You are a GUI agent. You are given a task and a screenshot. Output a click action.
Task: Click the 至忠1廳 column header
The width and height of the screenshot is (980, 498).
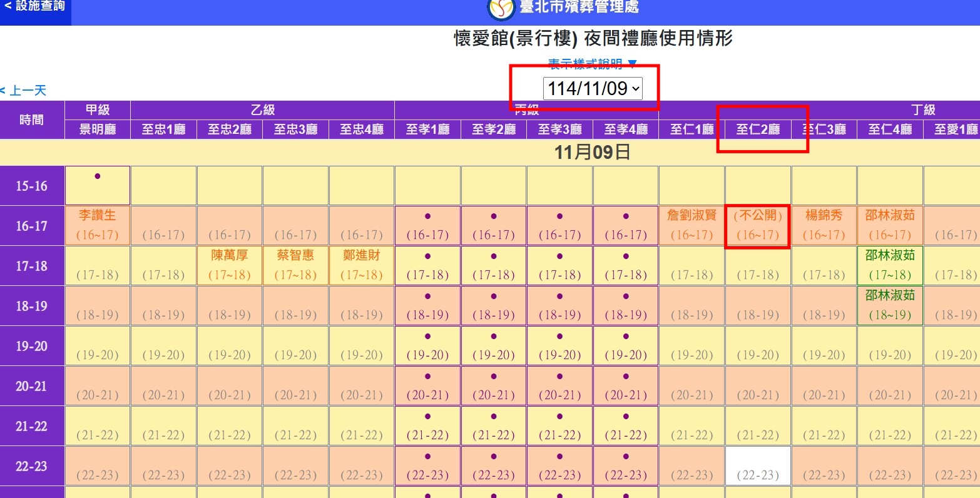(x=163, y=130)
